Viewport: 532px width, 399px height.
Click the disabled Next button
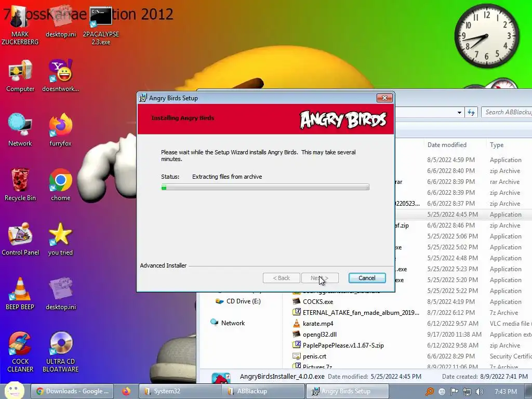pos(320,278)
